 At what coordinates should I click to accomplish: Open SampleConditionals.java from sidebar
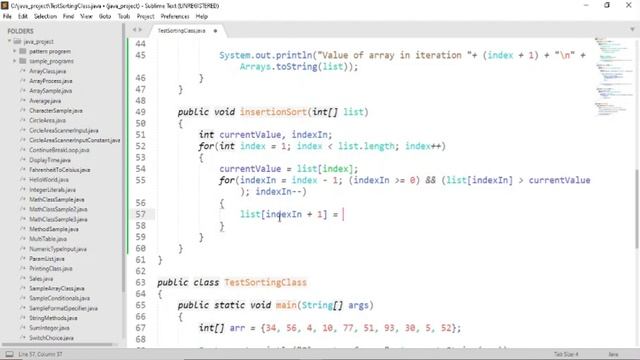(60, 298)
